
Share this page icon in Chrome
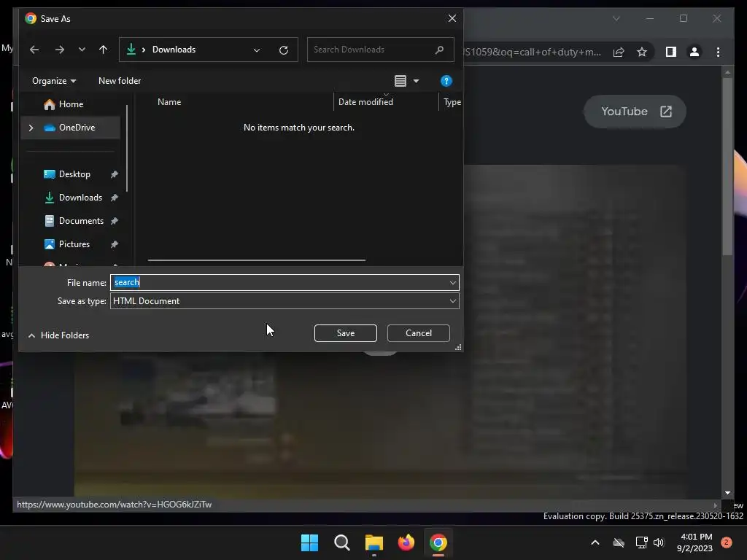[619, 52]
